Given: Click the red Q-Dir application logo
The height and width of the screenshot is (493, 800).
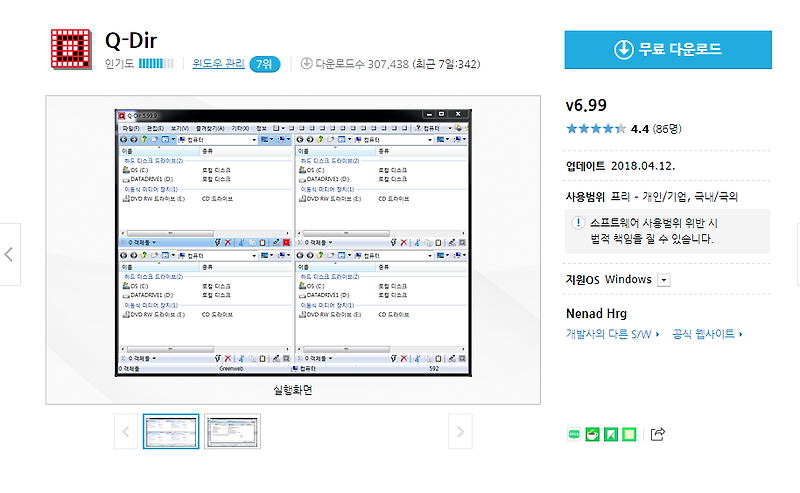Looking at the screenshot, I should tap(71, 50).
